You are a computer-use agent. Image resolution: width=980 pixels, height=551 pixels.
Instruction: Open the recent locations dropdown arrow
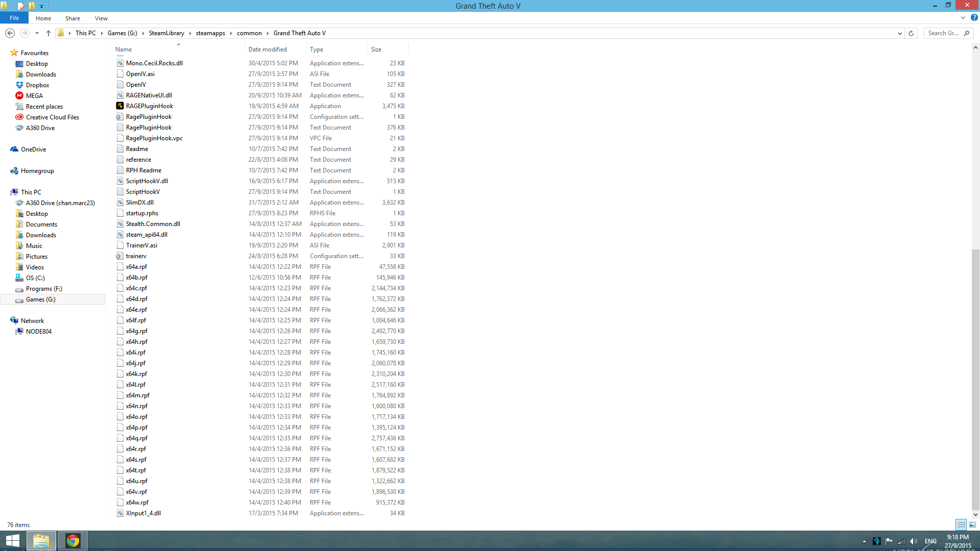coord(37,33)
